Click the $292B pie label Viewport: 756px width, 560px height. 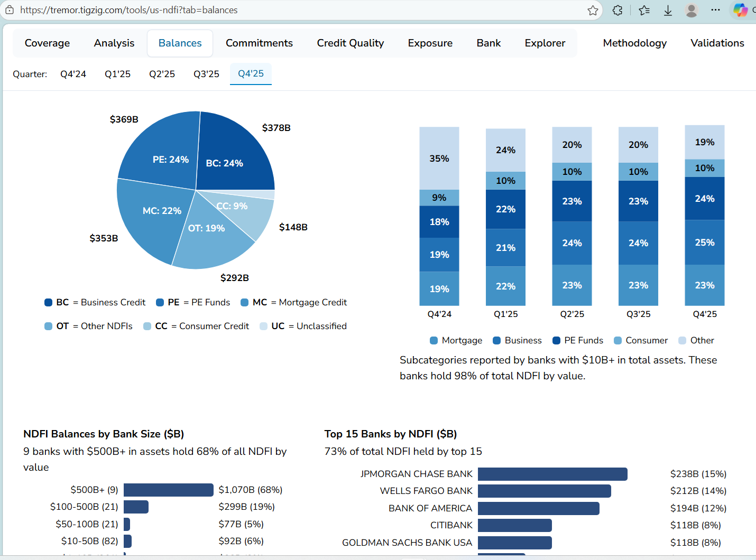click(x=235, y=278)
